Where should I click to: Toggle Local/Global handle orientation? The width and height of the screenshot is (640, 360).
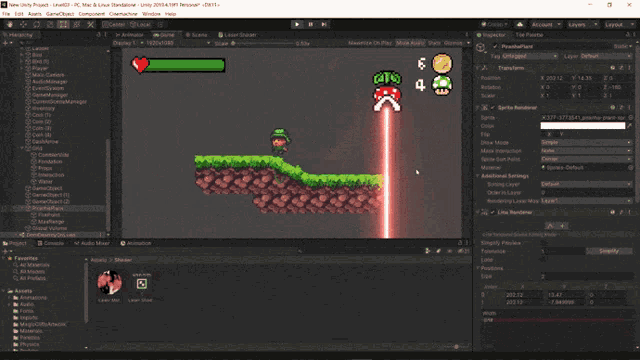[x=140, y=24]
